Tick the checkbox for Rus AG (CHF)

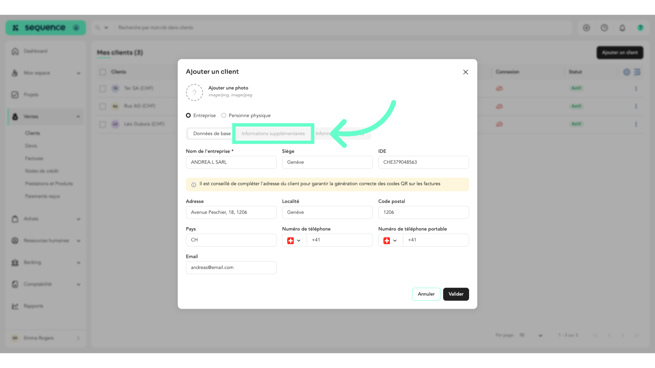pyautogui.click(x=102, y=106)
